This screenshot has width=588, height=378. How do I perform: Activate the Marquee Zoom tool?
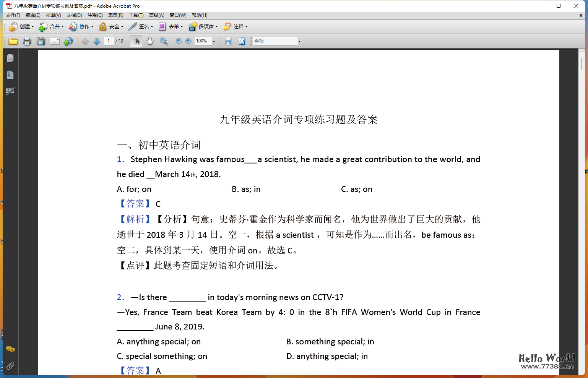[164, 41]
